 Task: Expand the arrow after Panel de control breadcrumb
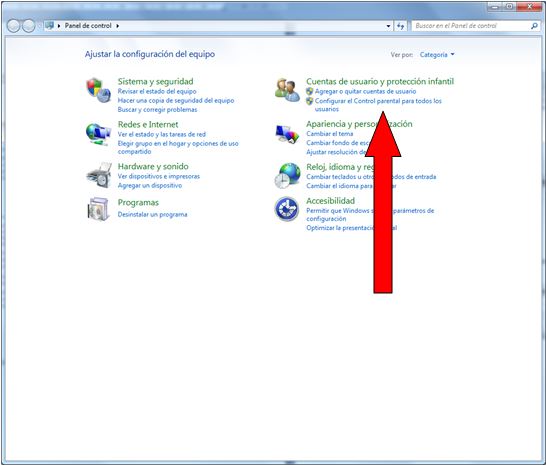click(x=118, y=26)
